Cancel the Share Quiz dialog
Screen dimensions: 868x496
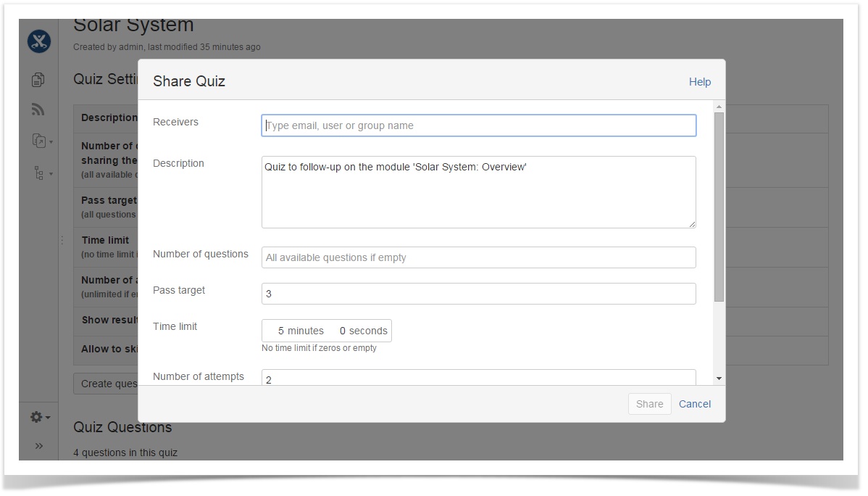coord(694,404)
